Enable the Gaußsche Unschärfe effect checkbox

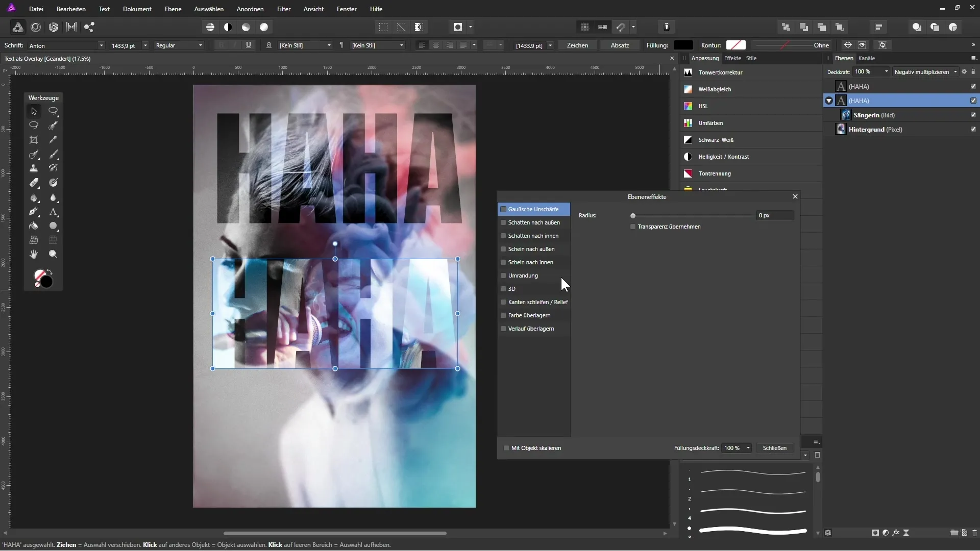pyautogui.click(x=503, y=209)
